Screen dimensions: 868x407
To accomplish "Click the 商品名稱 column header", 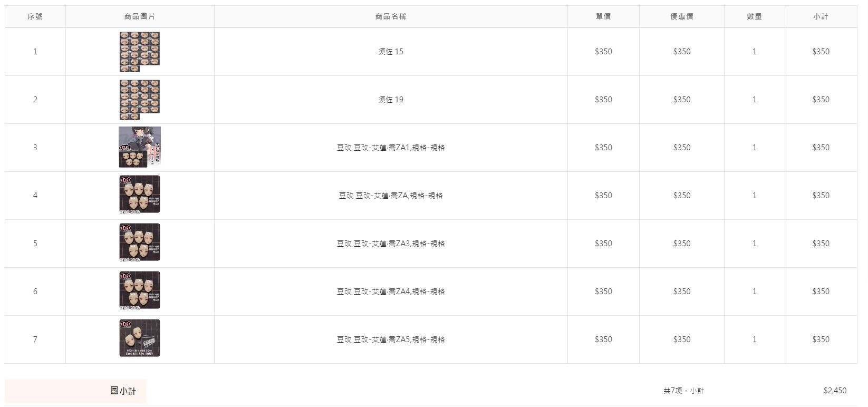I will 391,16.
